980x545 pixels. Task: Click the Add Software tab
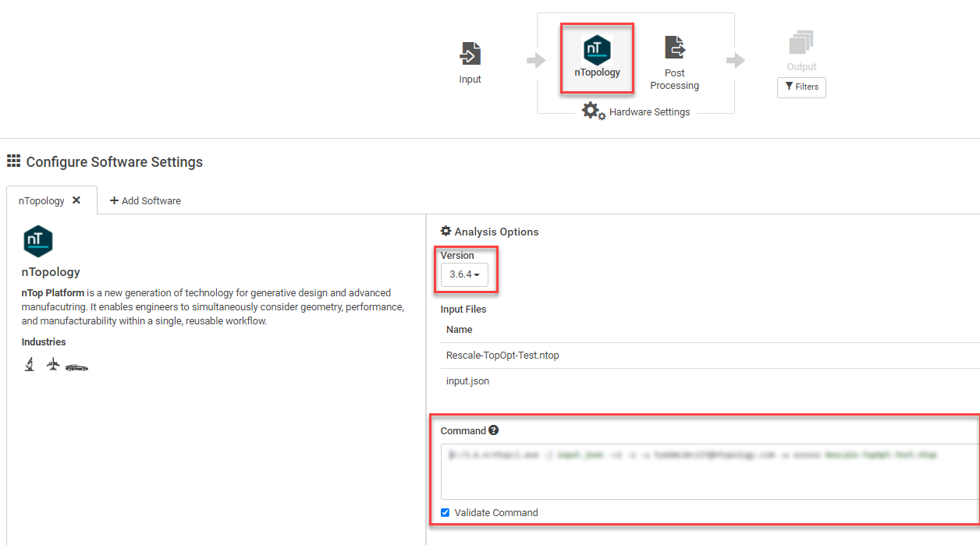point(145,200)
